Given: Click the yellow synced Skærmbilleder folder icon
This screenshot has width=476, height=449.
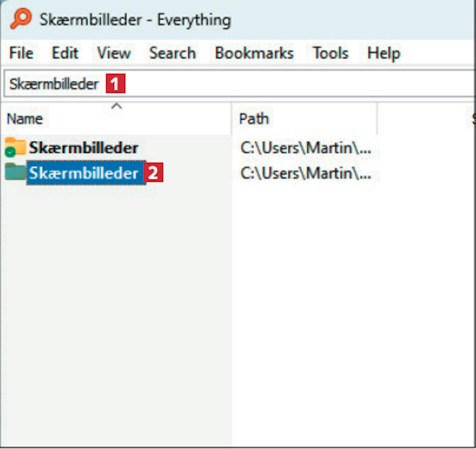Looking at the screenshot, I should [15, 147].
